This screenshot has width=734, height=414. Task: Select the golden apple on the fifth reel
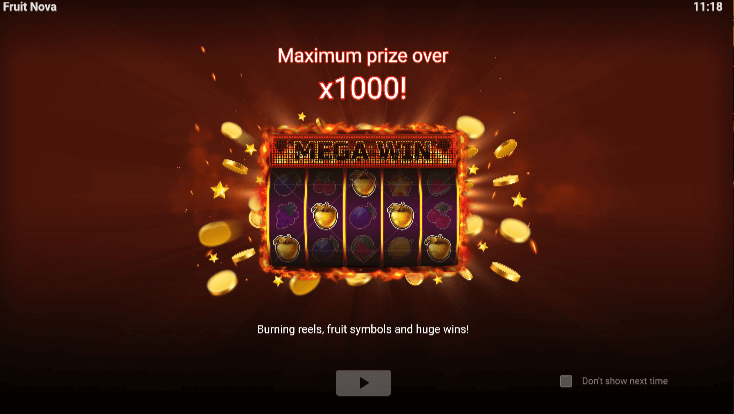pyautogui.click(x=438, y=247)
